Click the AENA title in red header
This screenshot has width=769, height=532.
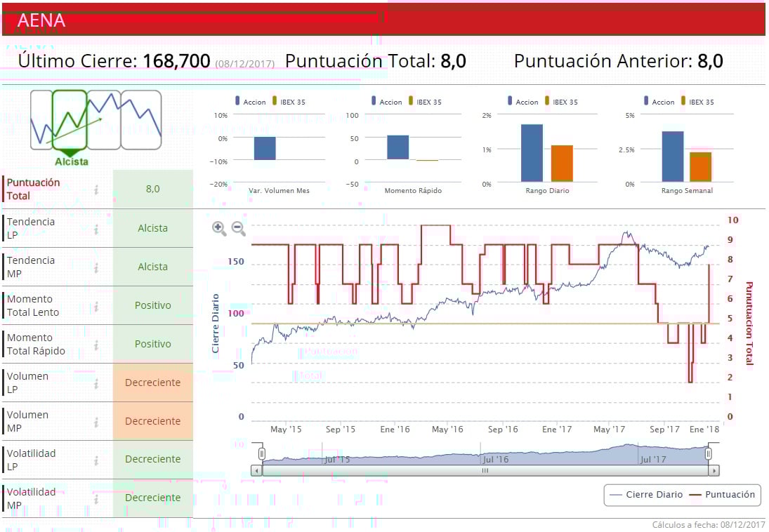point(41,20)
